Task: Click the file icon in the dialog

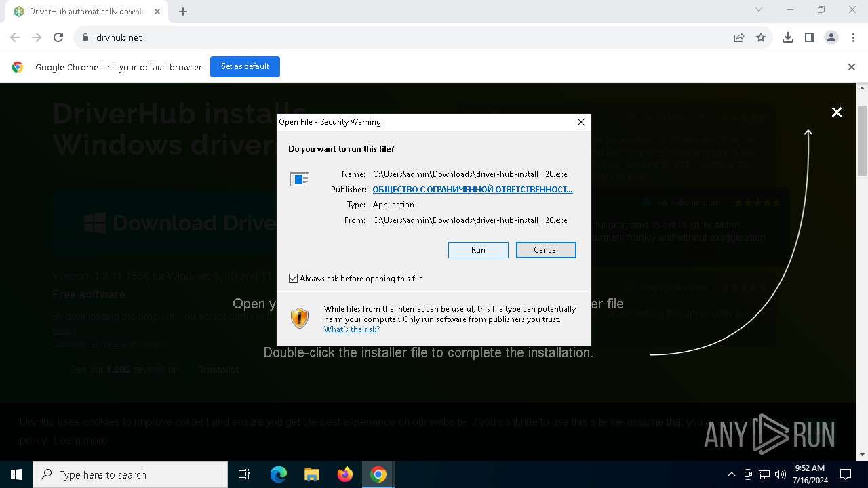Action: [x=300, y=179]
